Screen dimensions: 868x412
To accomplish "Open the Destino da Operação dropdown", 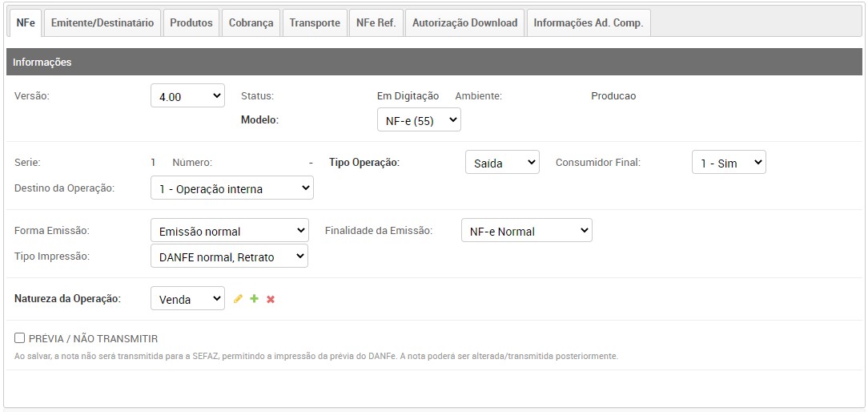I will coord(231,188).
